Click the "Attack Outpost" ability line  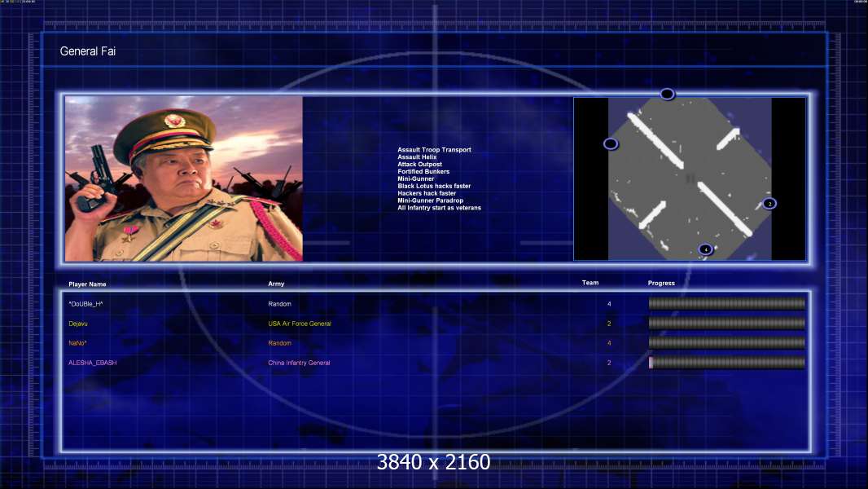419,164
